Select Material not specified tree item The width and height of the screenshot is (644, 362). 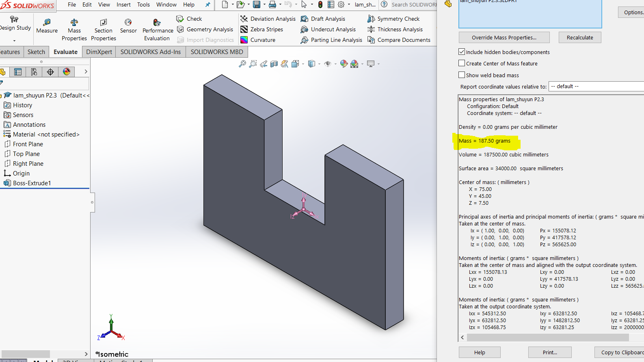coord(46,134)
